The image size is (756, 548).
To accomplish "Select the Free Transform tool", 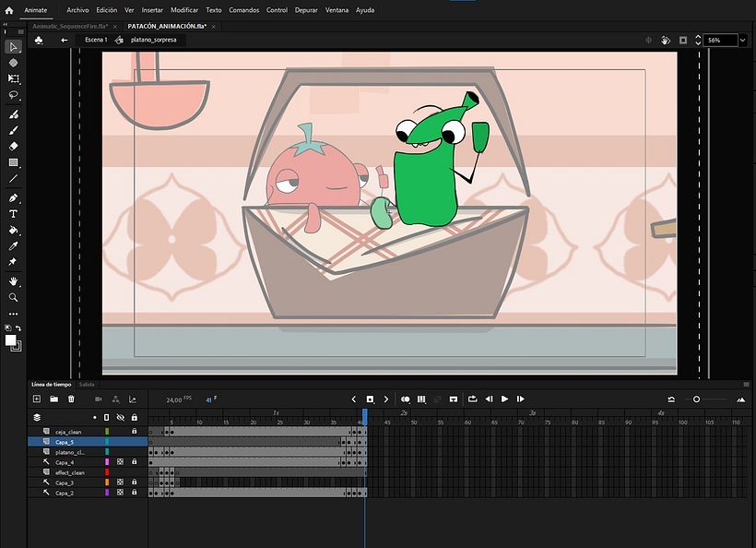I will tap(14, 78).
